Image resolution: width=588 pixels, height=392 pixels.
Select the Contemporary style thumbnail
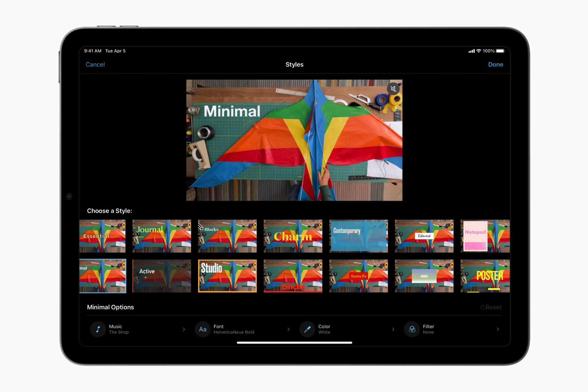click(358, 236)
